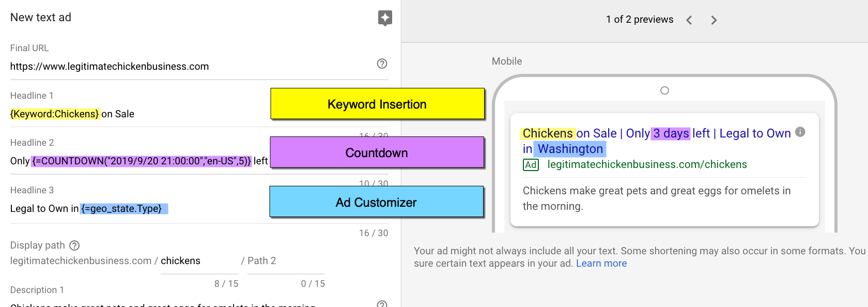Advance to the next ad preview
The image size is (868, 307).
pyautogui.click(x=714, y=20)
